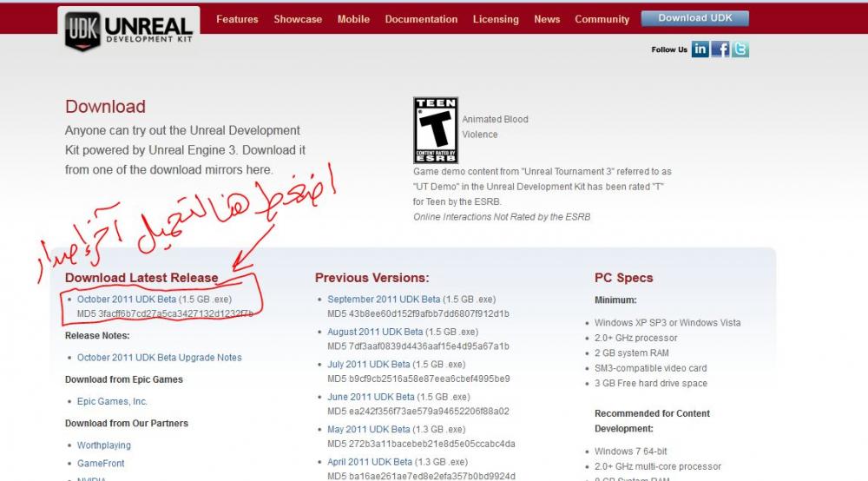Click the ESRB Teen rating badge
868x481 pixels.
pyautogui.click(x=436, y=130)
